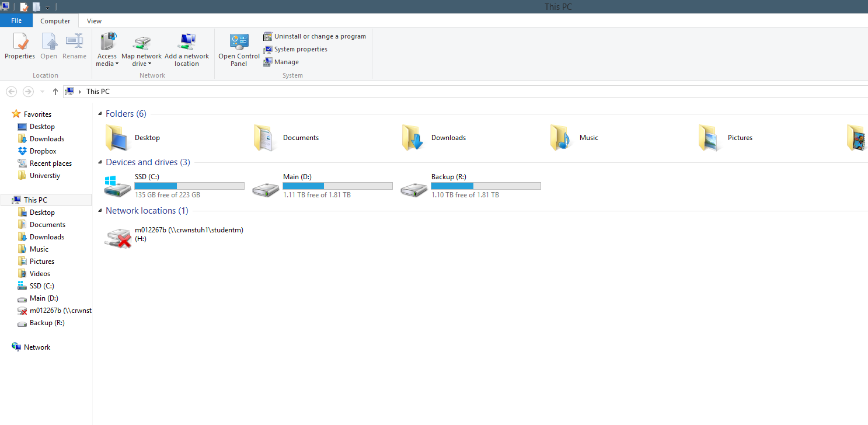Select m012267b network drive in navigation pane
The width and height of the screenshot is (868, 425).
(x=54, y=311)
